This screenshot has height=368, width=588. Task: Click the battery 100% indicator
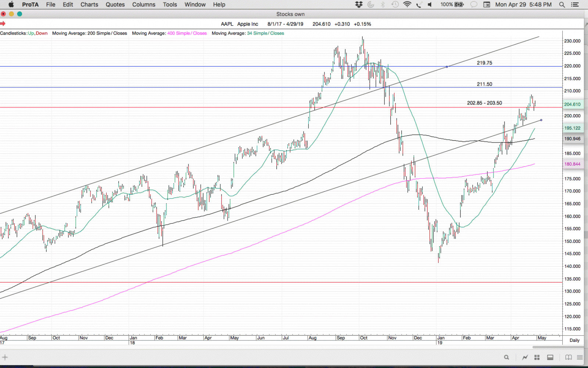pos(452,4)
